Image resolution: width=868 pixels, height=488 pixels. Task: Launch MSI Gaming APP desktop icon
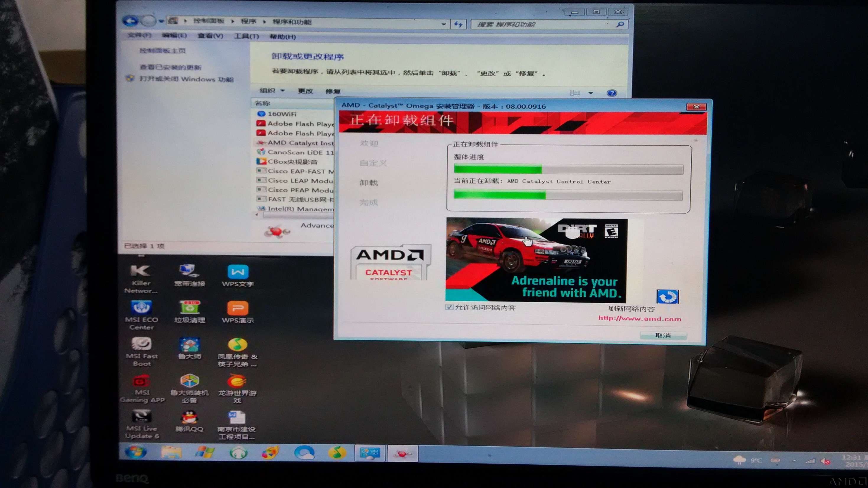tap(142, 388)
